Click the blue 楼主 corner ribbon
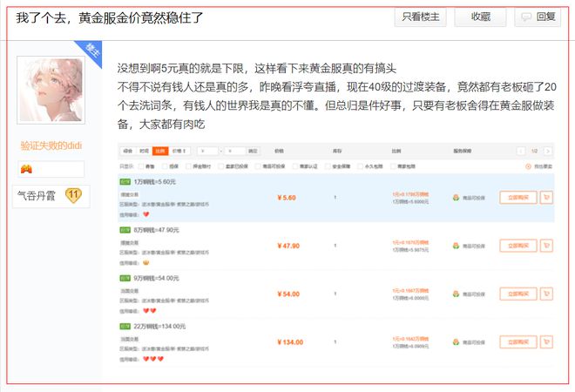The height and width of the screenshot is (392, 575). click(91, 51)
